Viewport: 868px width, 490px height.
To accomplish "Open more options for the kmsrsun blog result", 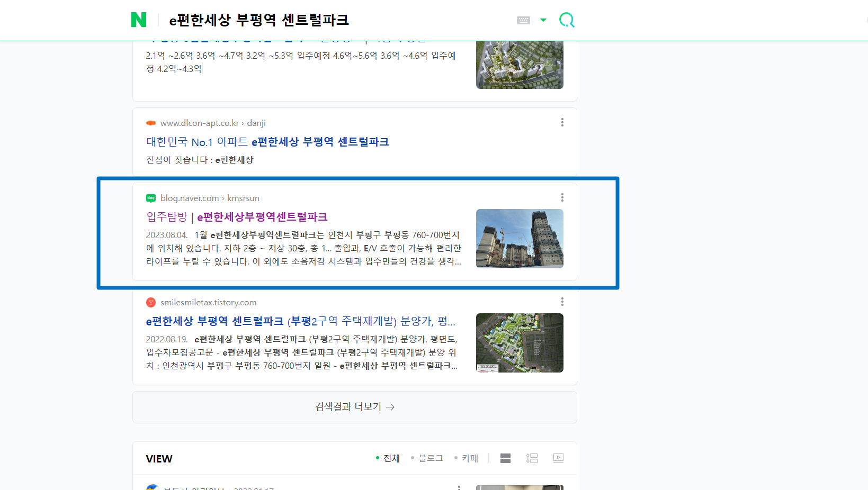I will click(562, 197).
